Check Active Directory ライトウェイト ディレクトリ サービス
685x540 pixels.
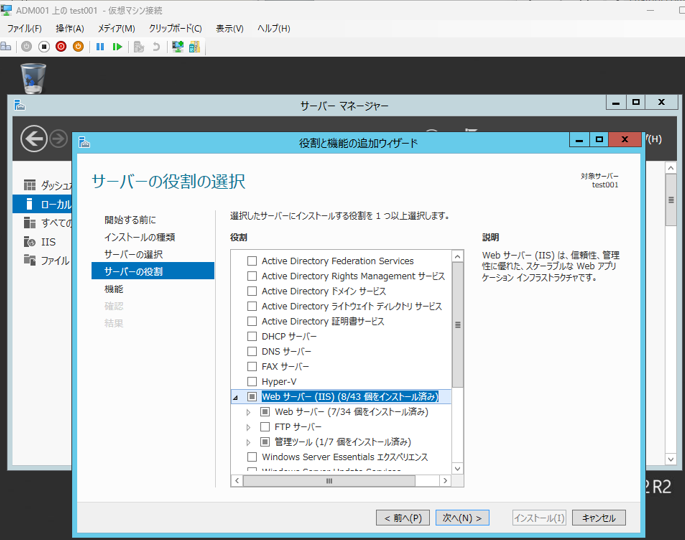(252, 306)
